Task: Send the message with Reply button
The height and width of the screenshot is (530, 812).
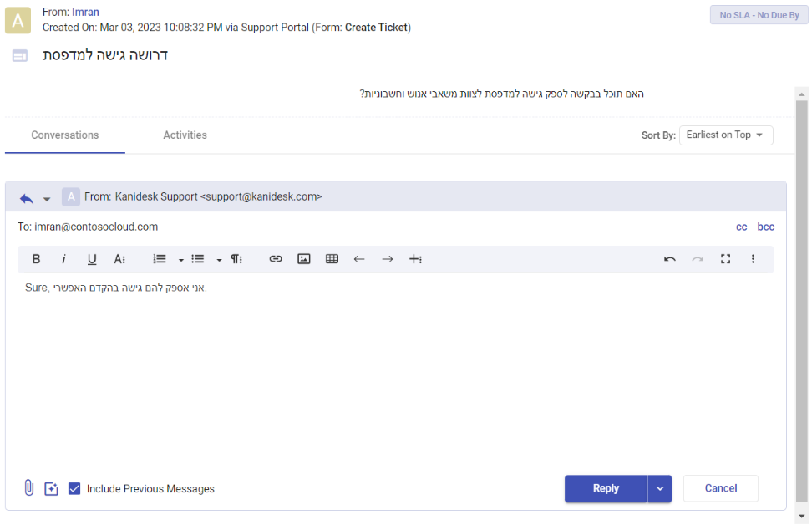Action: [x=606, y=488]
